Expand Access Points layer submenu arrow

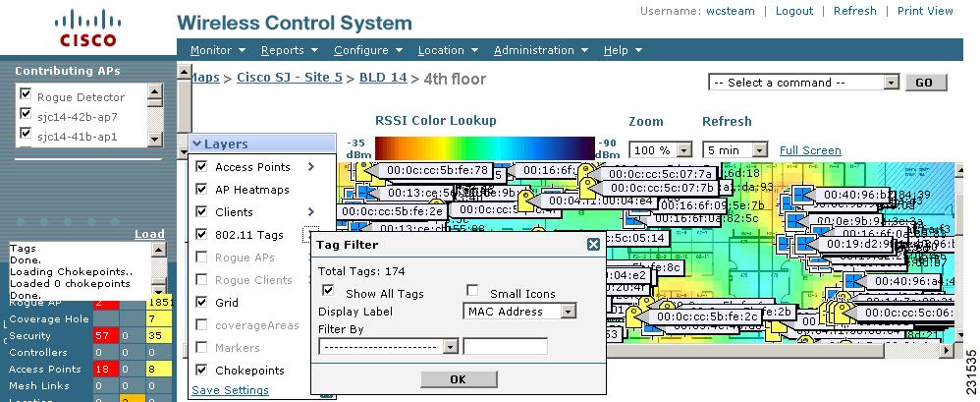[x=310, y=167]
